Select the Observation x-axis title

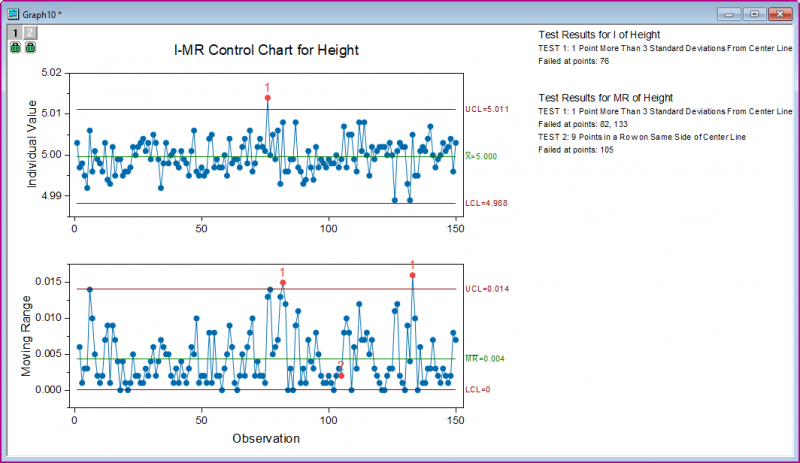(265, 438)
